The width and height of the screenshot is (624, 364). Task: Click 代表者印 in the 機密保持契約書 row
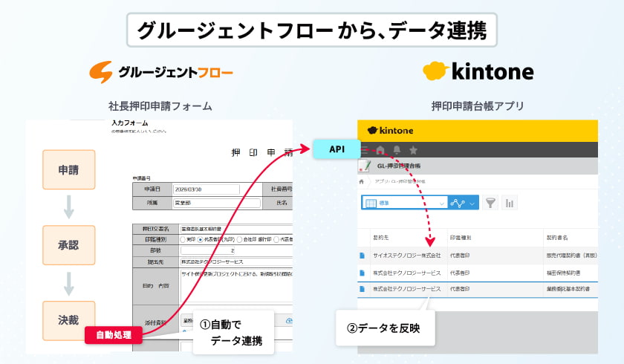click(x=460, y=273)
